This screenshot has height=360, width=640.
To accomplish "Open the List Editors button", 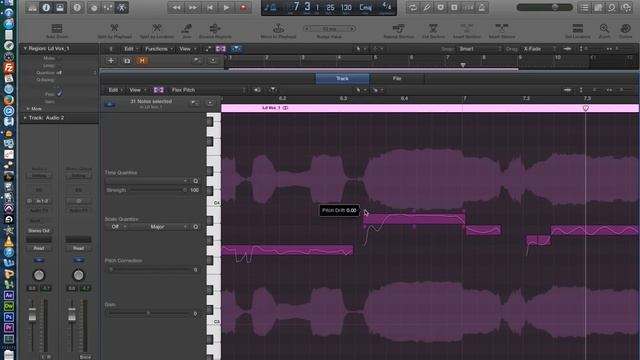I will 584,7.
